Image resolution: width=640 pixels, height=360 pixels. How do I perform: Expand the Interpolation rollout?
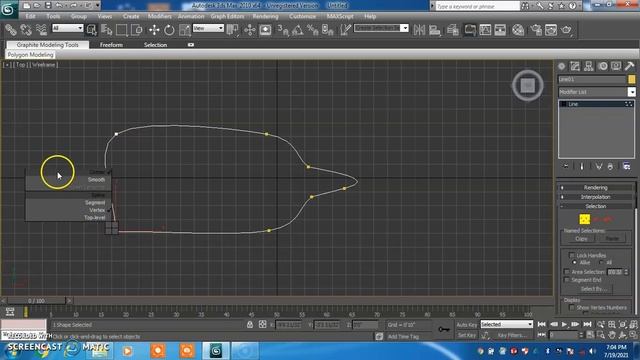596,197
